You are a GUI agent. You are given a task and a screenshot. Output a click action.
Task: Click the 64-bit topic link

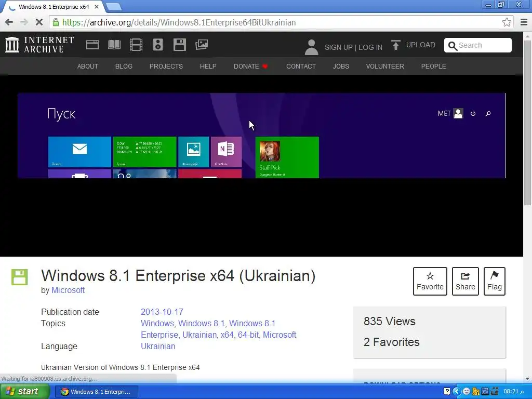point(248,335)
